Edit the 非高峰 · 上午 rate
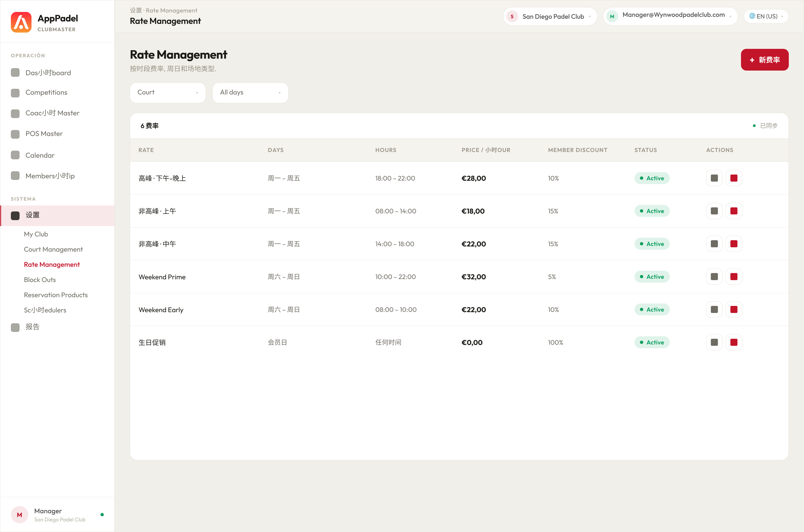Screen dimensions: 804x532 (x=714, y=211)
